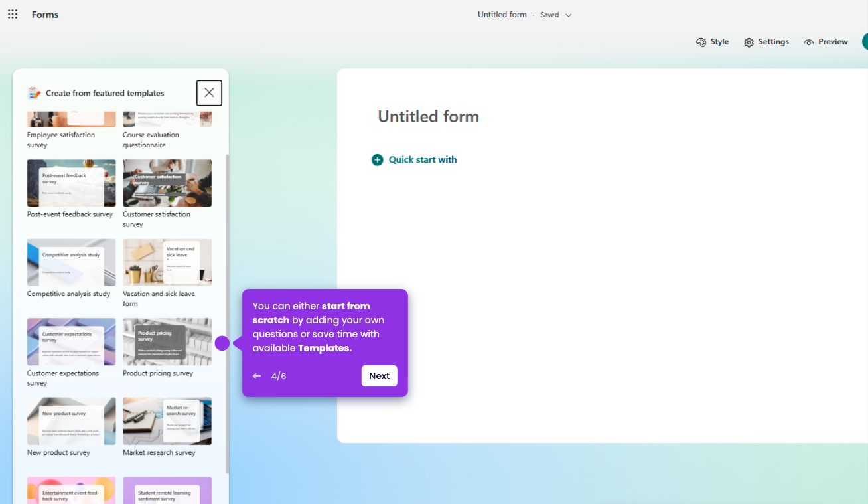
Task: Click the Preview eye icon
Action: [x=808, y=42]
